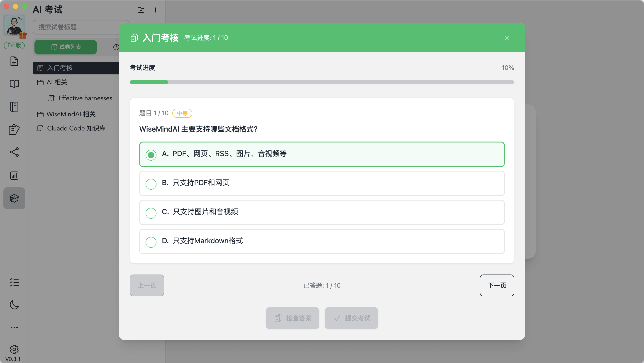
Task: Select the graduation cap exam icon
Action: pos(14,198)
